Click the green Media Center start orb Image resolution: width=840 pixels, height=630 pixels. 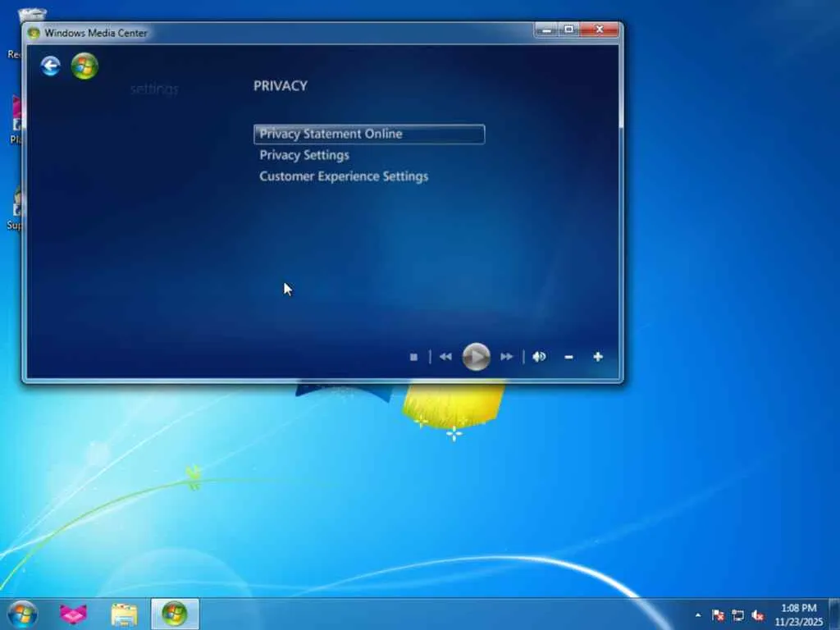tap(84, 66)
